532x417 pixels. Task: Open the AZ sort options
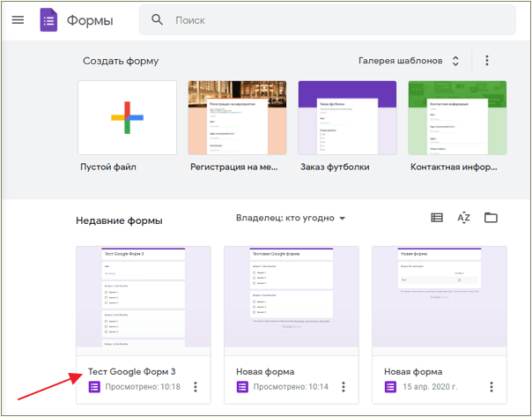(463, 218)
